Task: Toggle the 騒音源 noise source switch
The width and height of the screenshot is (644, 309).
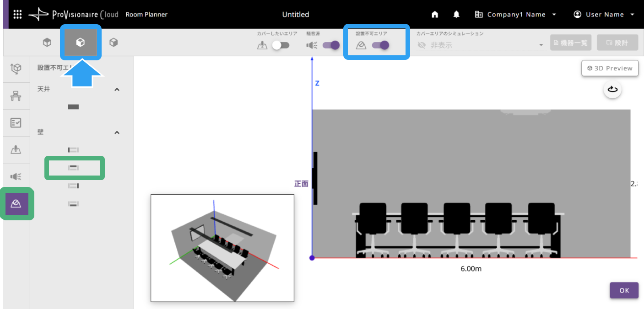Action: click(331, 45)
